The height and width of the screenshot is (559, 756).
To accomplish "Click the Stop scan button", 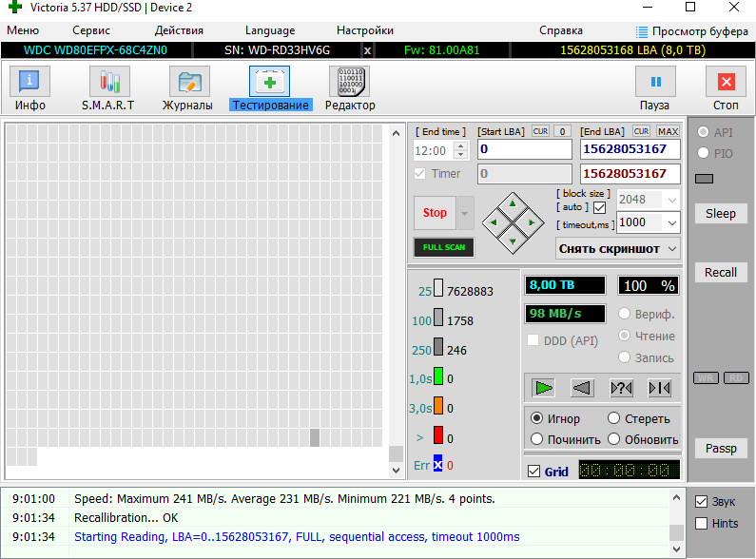I will 435,213.
